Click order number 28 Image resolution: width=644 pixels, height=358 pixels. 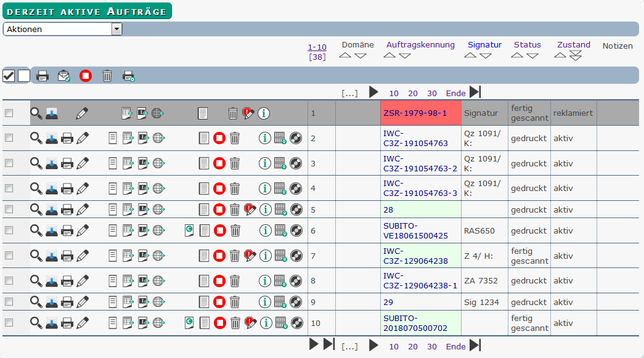click(x=388, y=210)
